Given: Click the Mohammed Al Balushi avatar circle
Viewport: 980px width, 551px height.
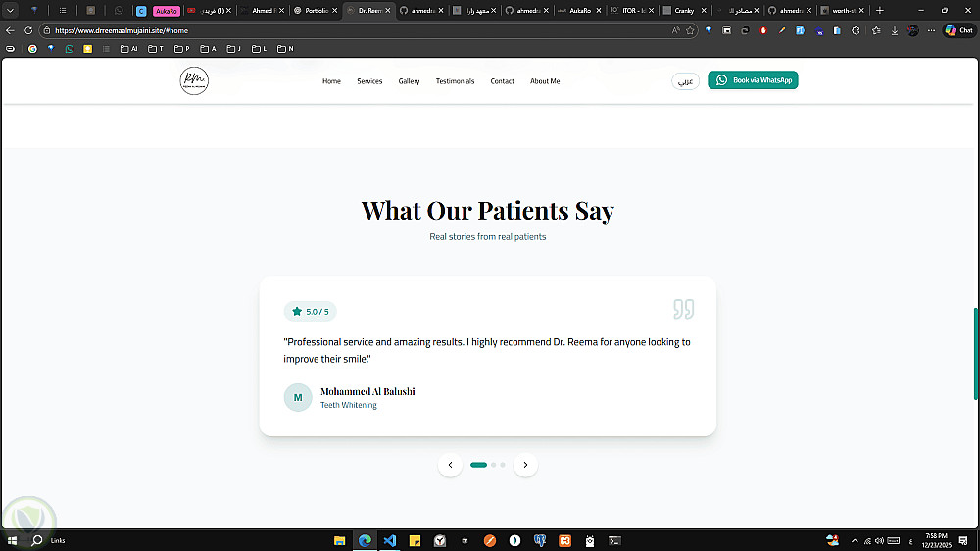Looking at the screenshot, I should 298,398.
